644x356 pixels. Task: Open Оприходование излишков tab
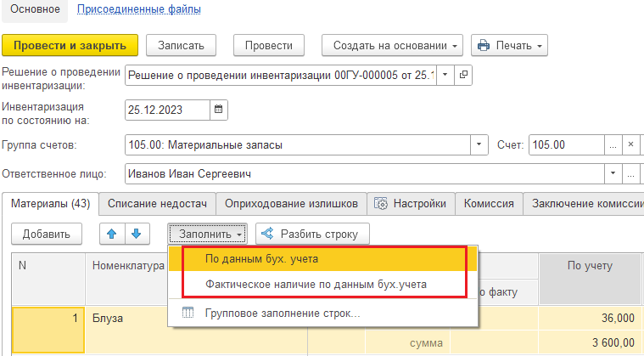point(291,203)
